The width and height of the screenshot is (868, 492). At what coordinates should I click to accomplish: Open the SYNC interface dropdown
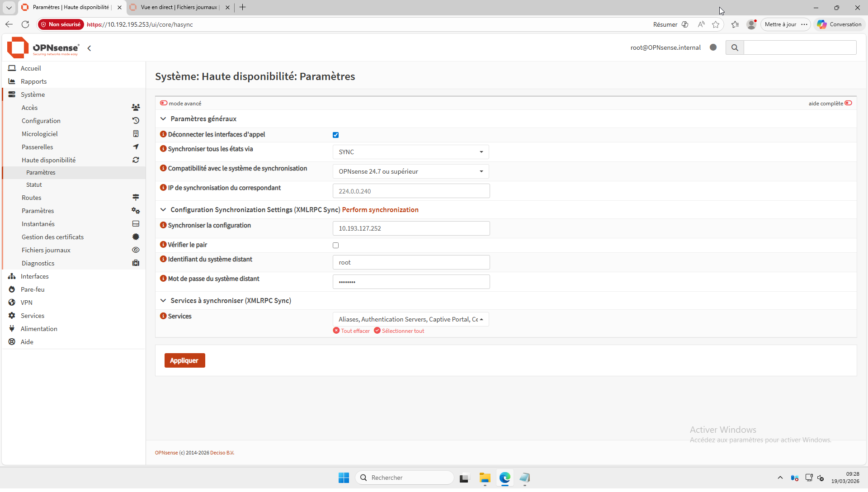click(410, 152)
